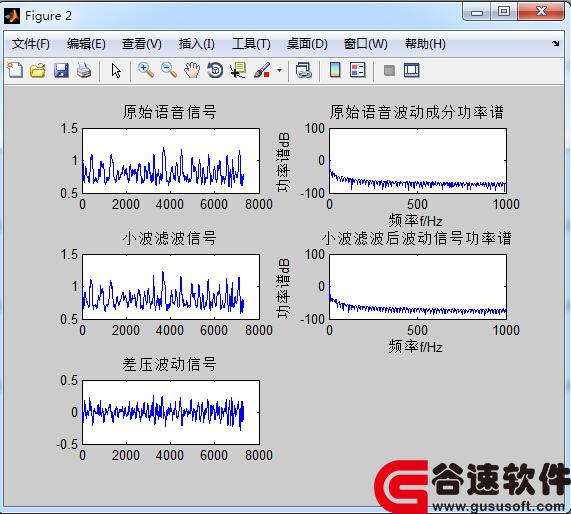
Task: Close the Figure 2 window
Action: pyautogui.click(x=541, y=11)
